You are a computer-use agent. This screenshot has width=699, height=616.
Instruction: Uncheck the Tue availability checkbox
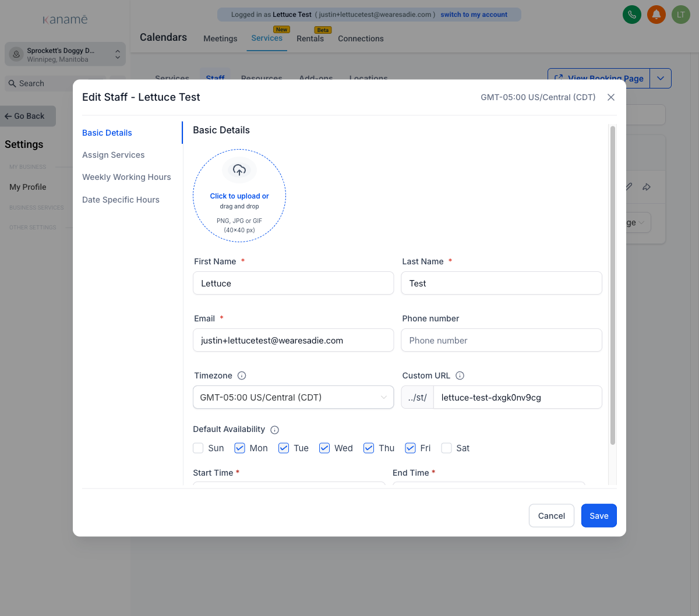[x=284, y=448]
